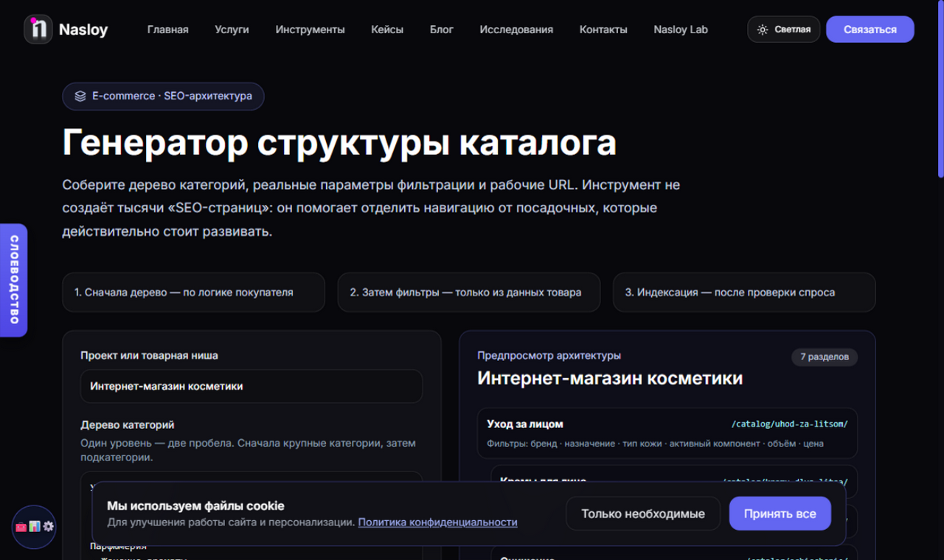Click the step '1. Сначала дерево' card
Viewport: 944px width, 560px height.
(194, 293)
